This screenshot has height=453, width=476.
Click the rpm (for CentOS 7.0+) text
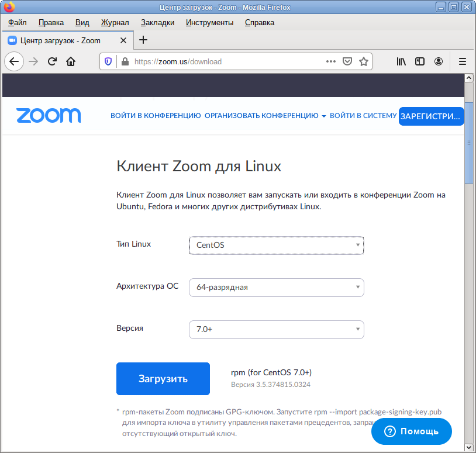271,372
